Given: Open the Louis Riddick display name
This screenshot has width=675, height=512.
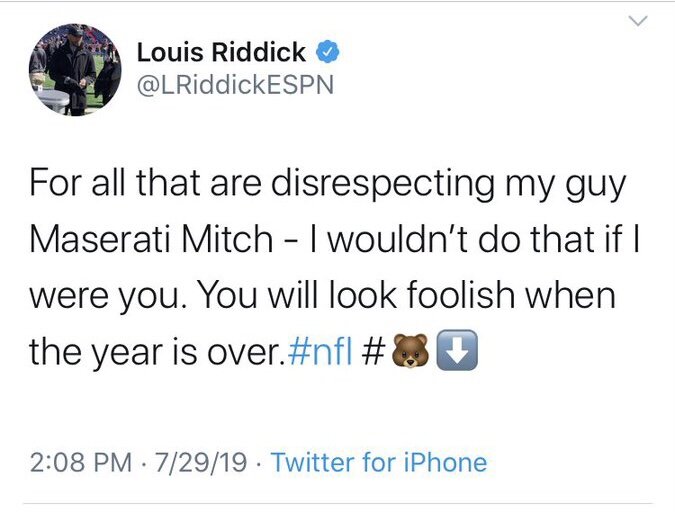Looking at the screenshot, I should tap(220, 53).
